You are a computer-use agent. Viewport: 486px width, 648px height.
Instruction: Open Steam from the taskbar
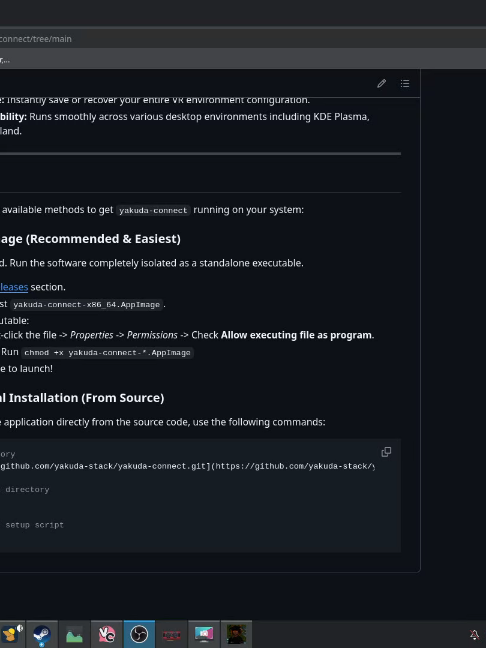pos(42,634)
